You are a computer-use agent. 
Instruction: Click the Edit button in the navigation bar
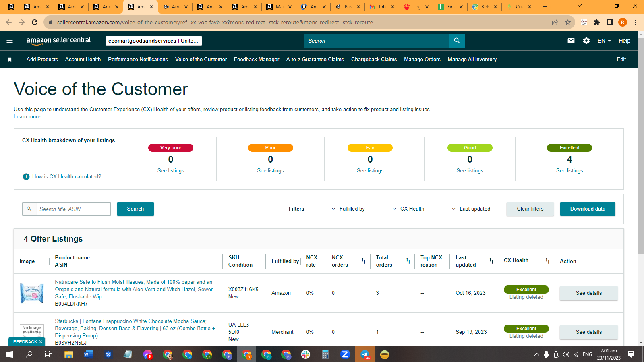pos(621,60)
